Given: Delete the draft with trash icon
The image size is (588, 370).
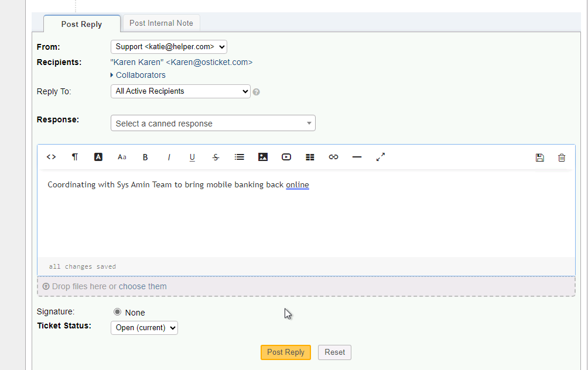Looking at the screenshot, I should [562, 158].
